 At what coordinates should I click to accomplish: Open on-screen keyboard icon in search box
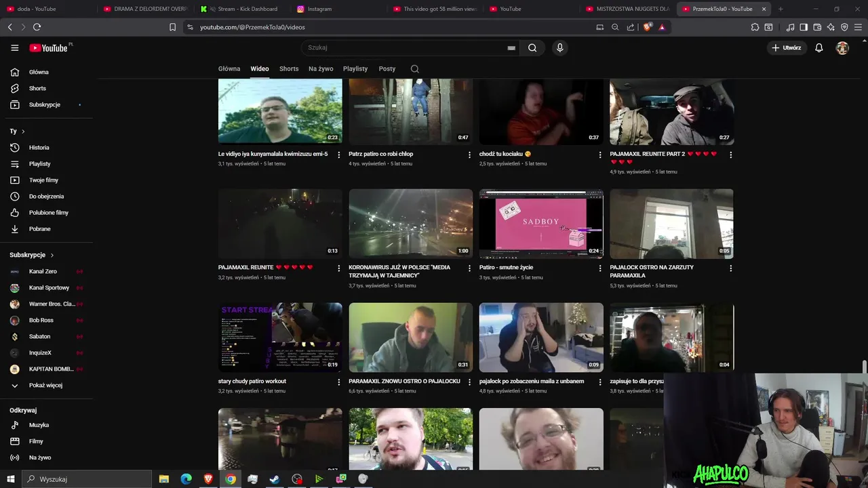coord(511,47)
